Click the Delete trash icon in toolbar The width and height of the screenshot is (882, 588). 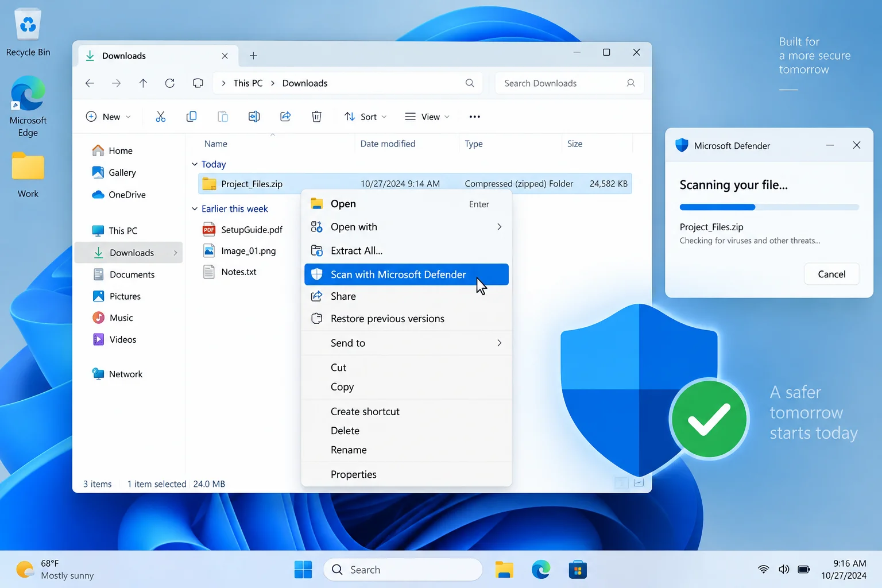point(316,117)
